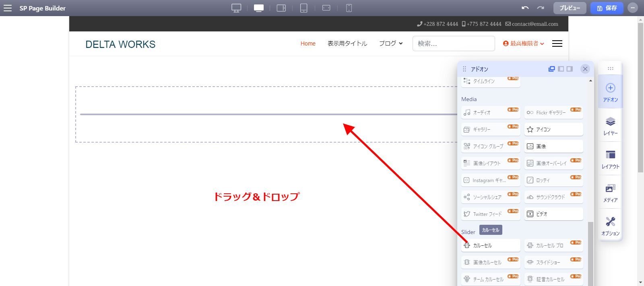Select the portrait tablet device view
Screen dimensions: 644x286
click(x=303, y=8)
